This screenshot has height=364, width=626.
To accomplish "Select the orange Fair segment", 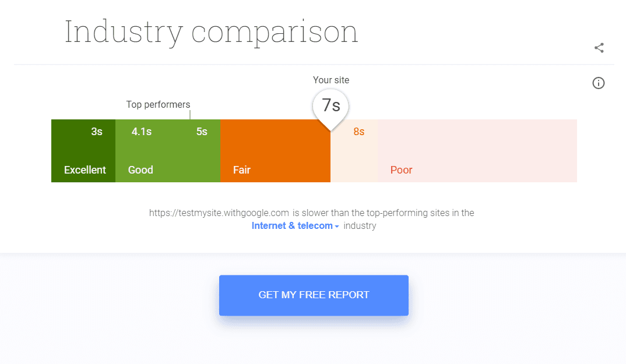I will (x=276, y=151).
